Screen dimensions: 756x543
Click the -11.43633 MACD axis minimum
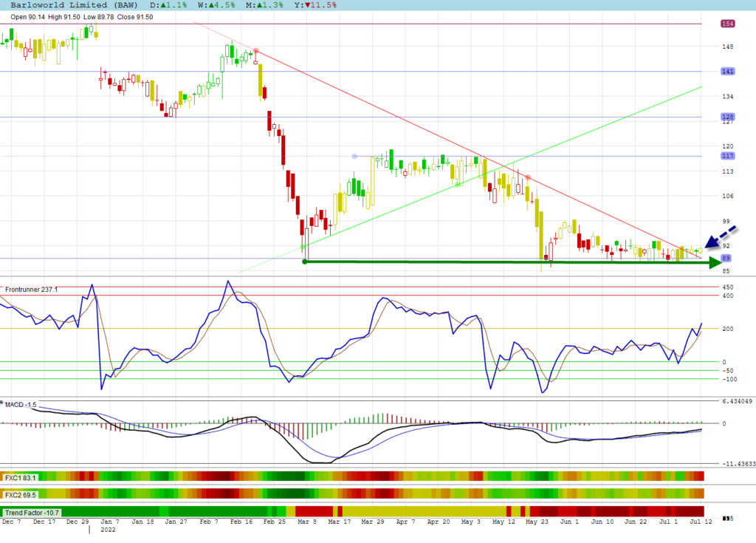pyautogui.click(x=738, y=464)
